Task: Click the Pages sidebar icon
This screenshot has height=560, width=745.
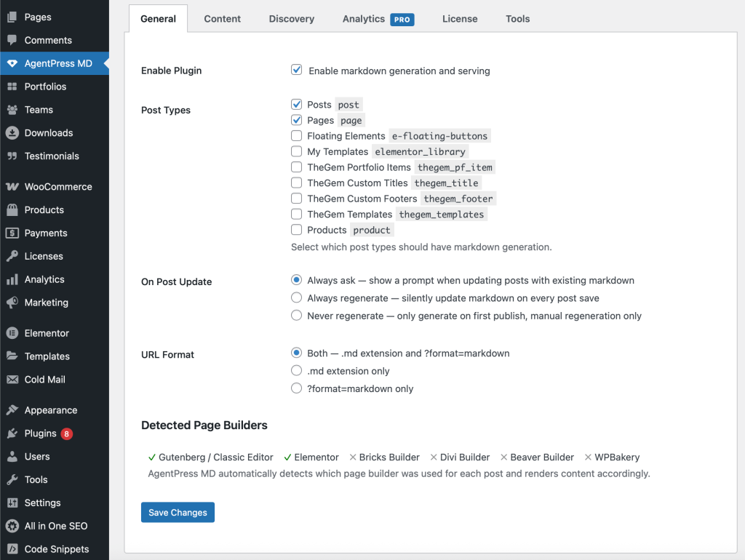Action: (x=12, y=17)
